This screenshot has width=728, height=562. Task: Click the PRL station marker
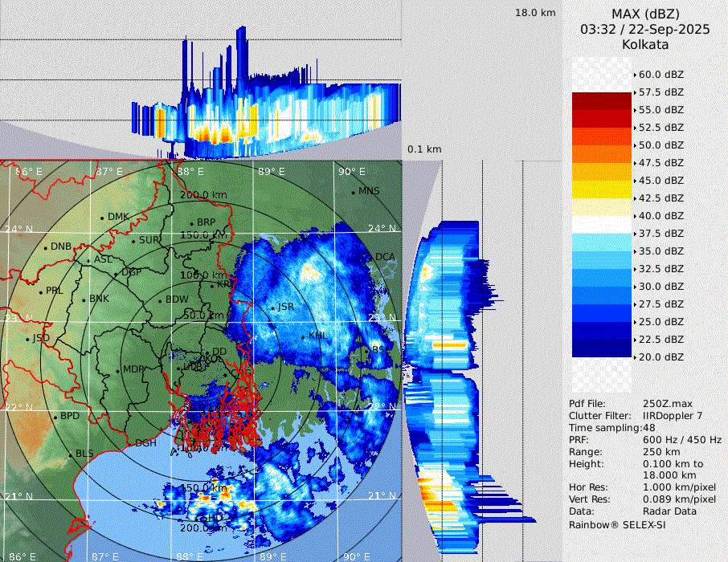click(x=40, y=291)
